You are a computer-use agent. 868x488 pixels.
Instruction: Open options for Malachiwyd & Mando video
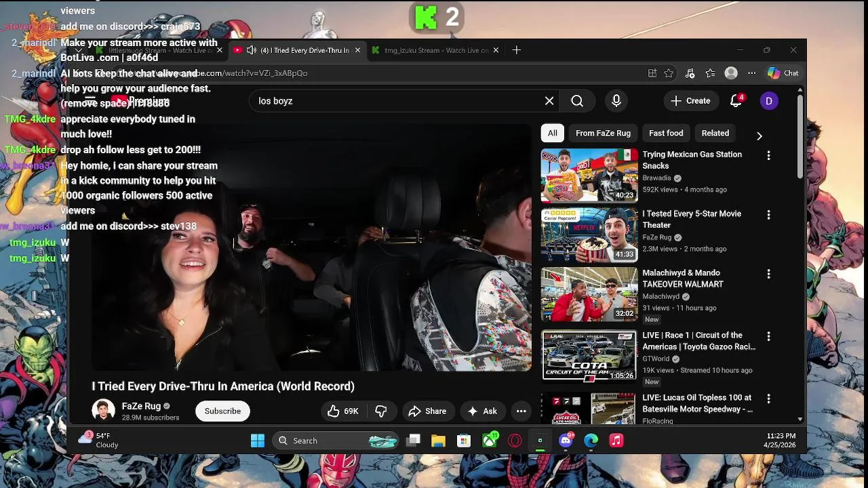(x=768, y=274)
